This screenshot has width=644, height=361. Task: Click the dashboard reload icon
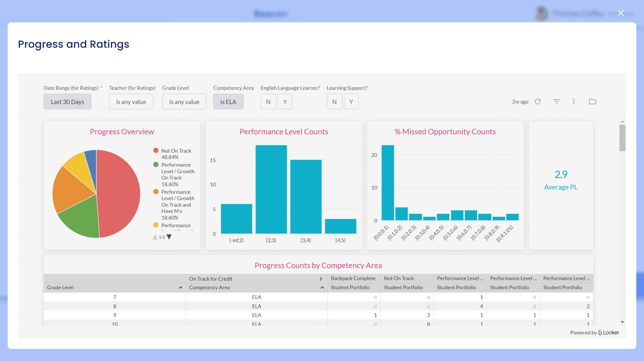coord(538,101)
